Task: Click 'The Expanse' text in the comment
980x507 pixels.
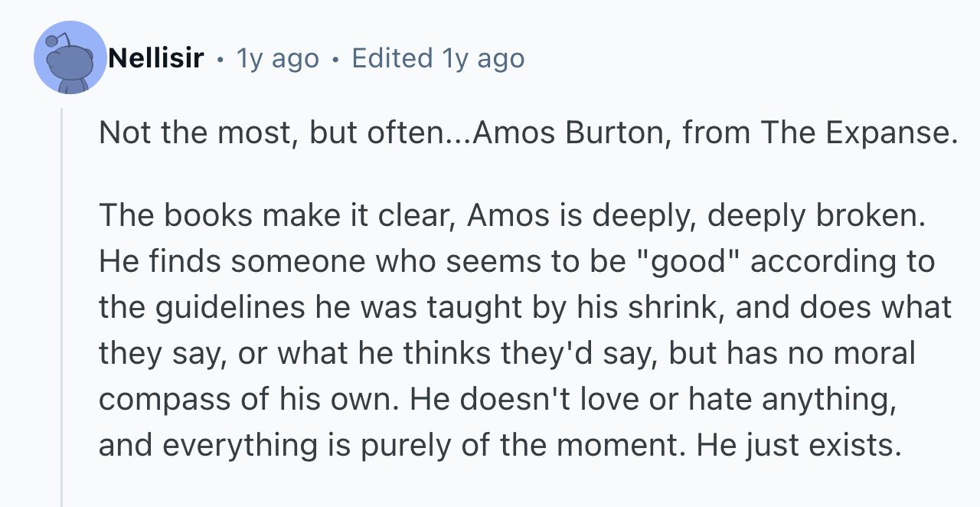Action: 858,133
